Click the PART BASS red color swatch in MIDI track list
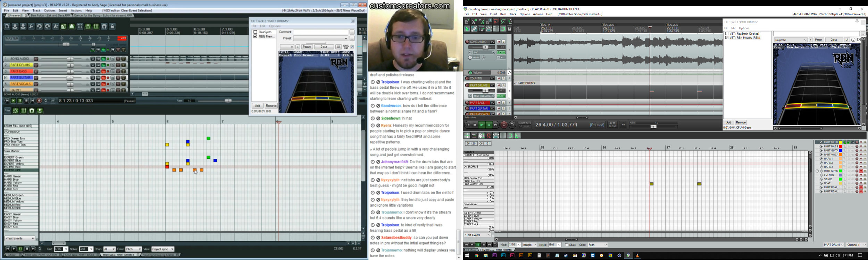Image resolution: width=868 pixels, height=260 pixels. pos(841,146)
